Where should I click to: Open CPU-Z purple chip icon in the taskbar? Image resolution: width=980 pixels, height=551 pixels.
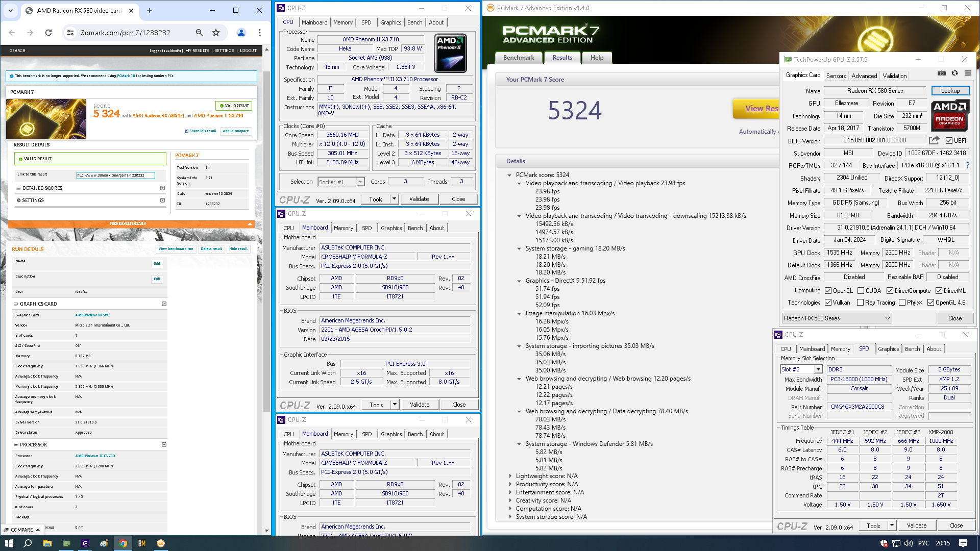[85, 543]
